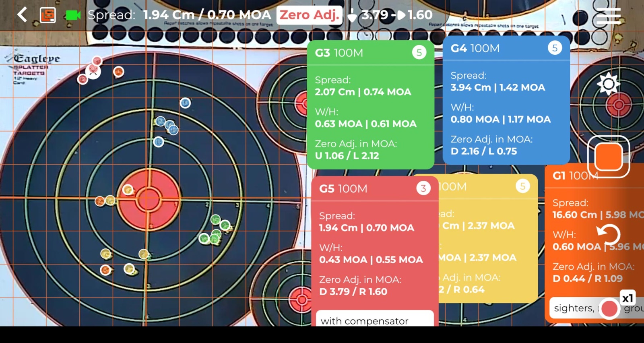This screenshot has width=644, height=343.
Task: Select orange shot marker 3 at bottom
Action: (x=105, y=270)
